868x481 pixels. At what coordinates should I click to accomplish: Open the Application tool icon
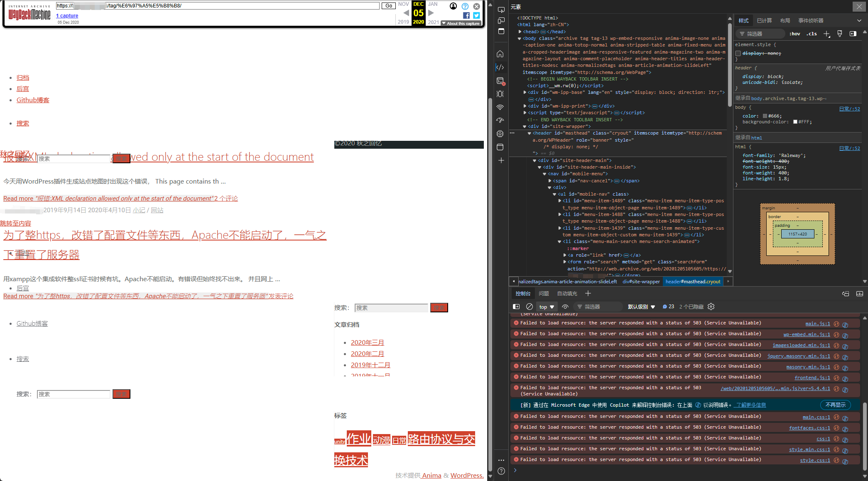pyautogui.click(x=500, y=147)
